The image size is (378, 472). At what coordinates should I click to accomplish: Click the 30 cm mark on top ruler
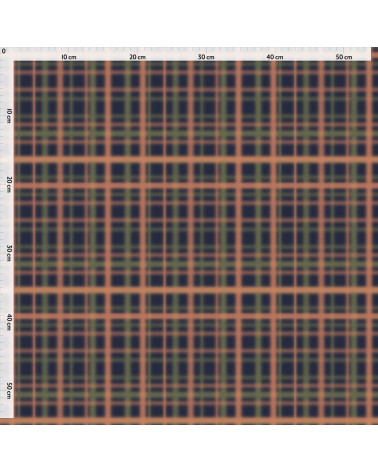(206, 57)
